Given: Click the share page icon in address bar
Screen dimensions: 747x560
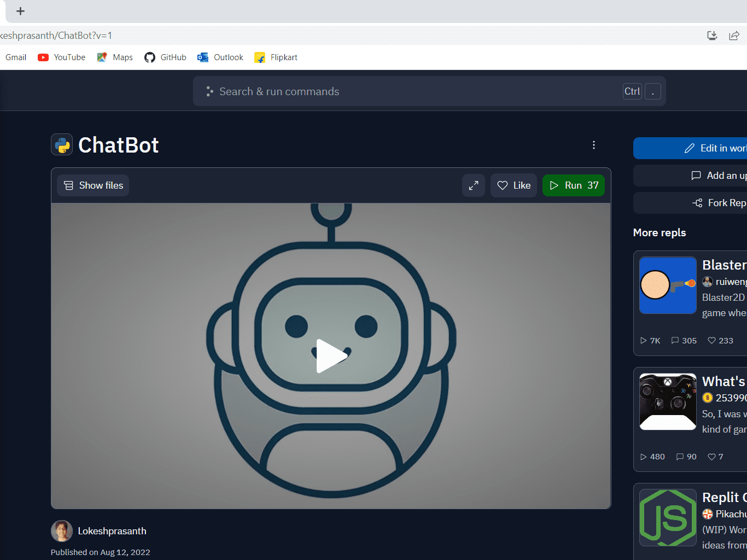Looking at the screenshot, I should 734,36.
